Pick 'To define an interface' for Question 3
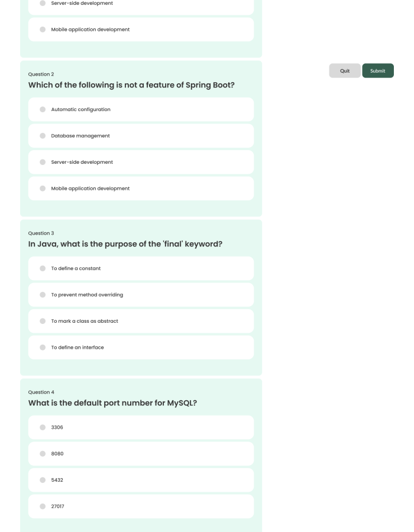Viewport: 414px width, 532px height. click(x=41, y=347)
